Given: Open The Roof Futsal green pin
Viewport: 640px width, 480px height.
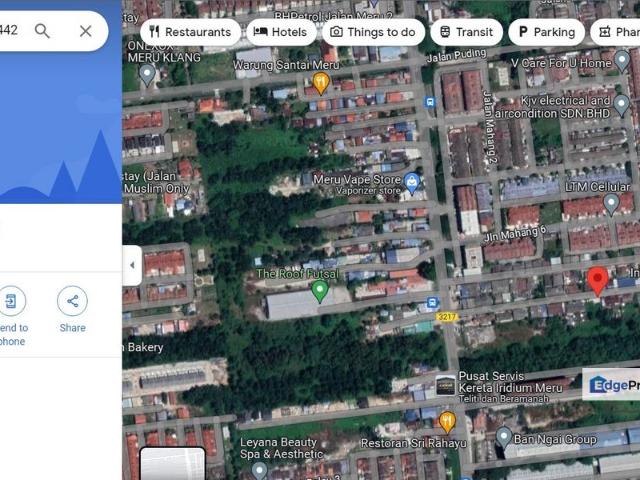Looking at the screenshot, I should (320, 291).
